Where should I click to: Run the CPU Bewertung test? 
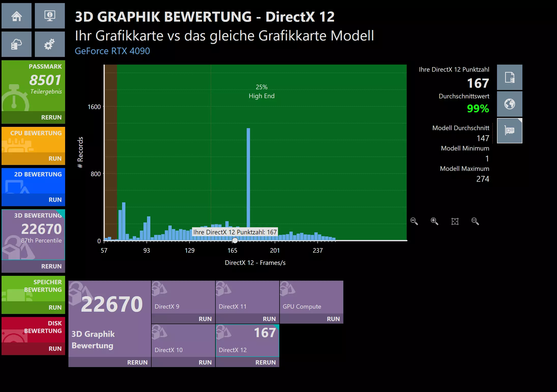pos(33,159)
